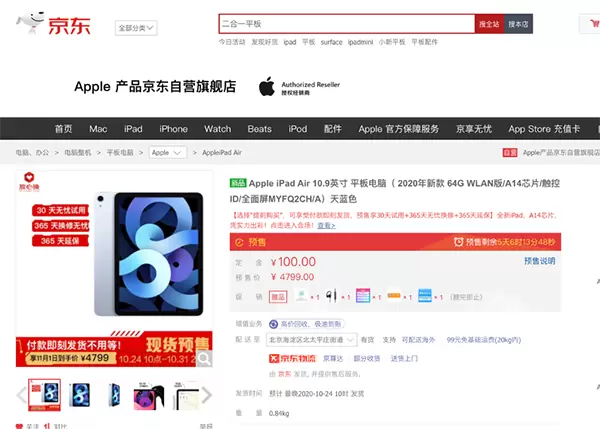This screenshot has width=600, height=429.
Task: Select the second product thumbnail
Action: [x=78, y=396]
